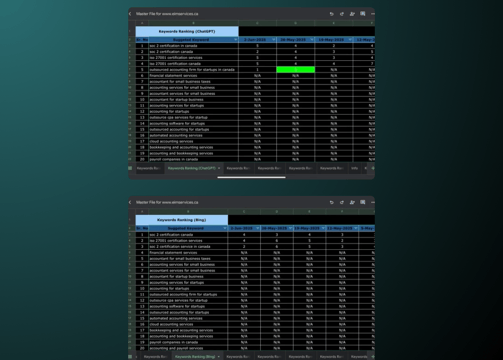Select 'accountant for startup business' in Bing sheet
The image size is (503, 360).
coord(188,276)
